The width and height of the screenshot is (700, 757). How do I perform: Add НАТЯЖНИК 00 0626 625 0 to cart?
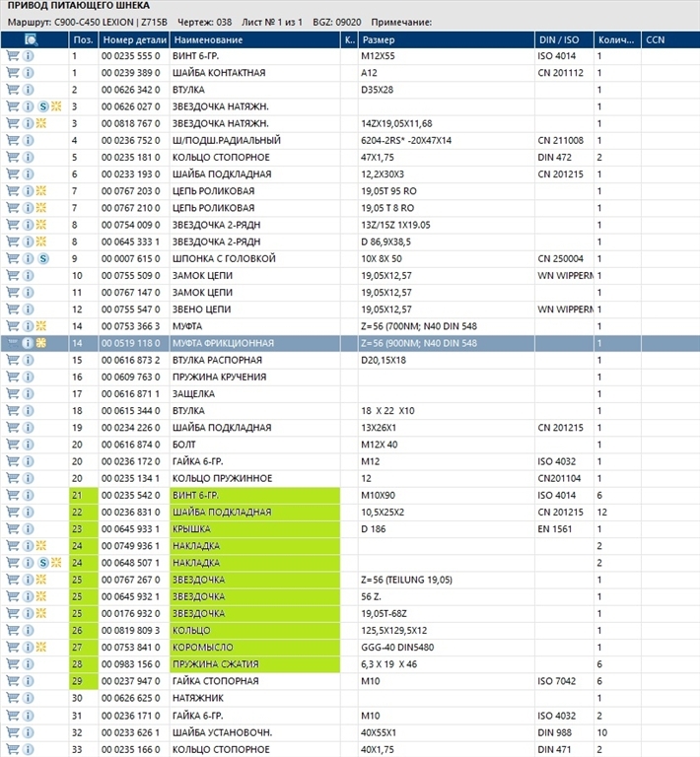[x=13, y=698]
